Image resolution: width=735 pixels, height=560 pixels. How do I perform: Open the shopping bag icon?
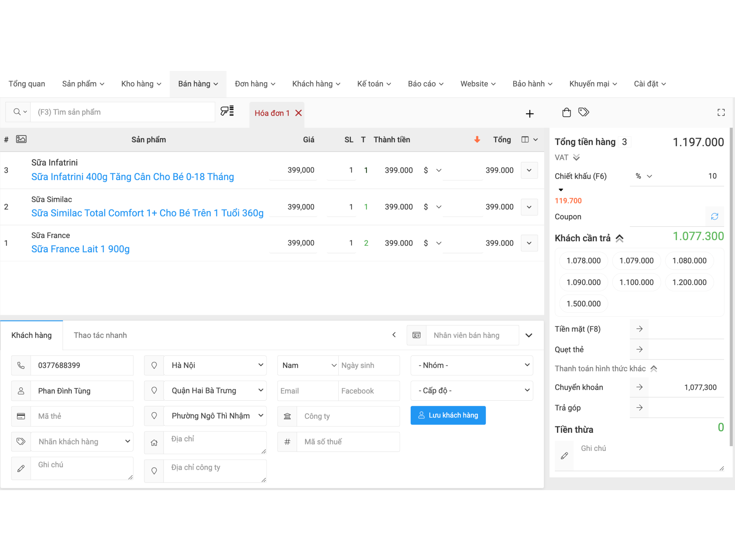(566, 112)
